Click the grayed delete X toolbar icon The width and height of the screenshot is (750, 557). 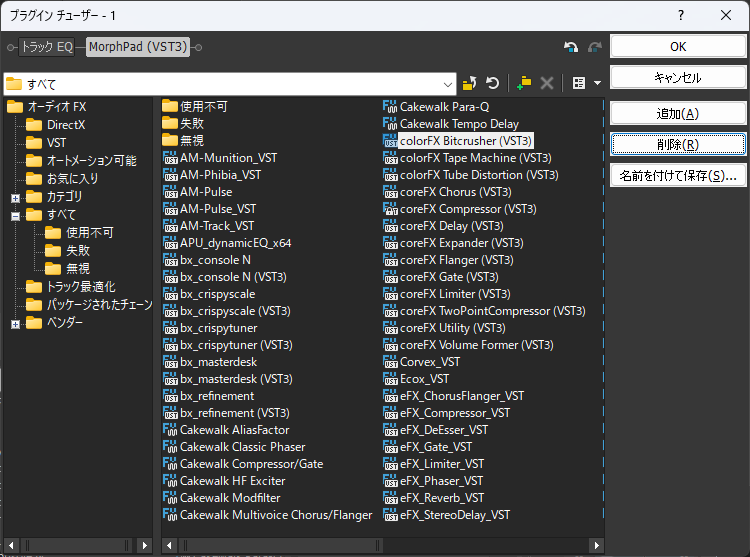pos(547,83)
